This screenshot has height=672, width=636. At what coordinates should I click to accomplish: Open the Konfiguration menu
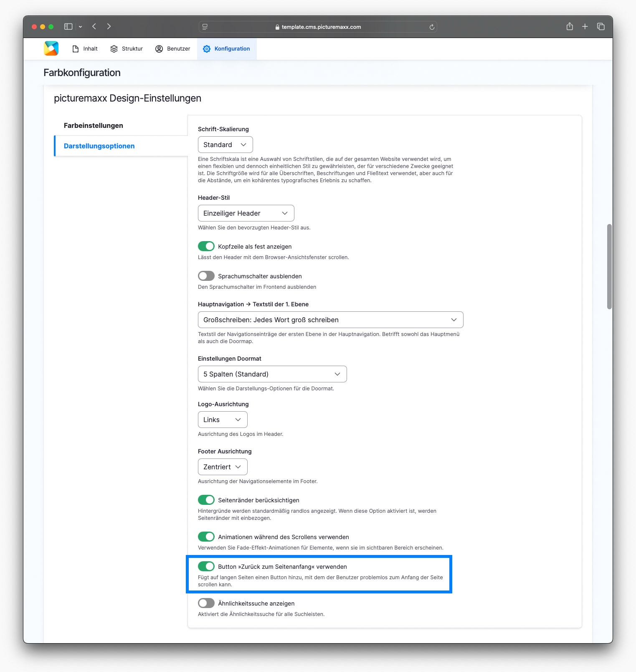point(227,49)
